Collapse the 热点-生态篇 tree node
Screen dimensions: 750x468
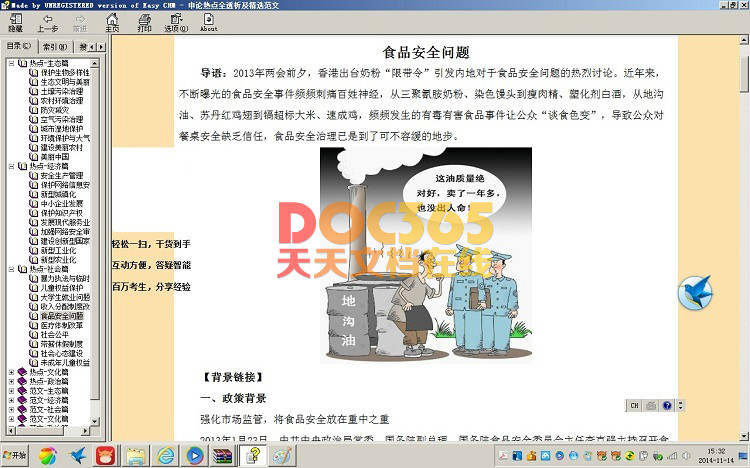coord(11,63)
